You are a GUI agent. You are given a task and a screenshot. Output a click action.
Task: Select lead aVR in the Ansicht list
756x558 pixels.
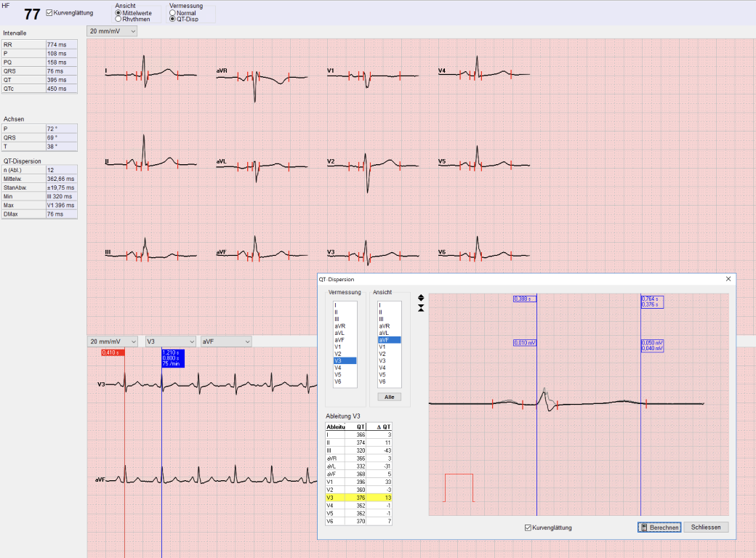point(385,326)
